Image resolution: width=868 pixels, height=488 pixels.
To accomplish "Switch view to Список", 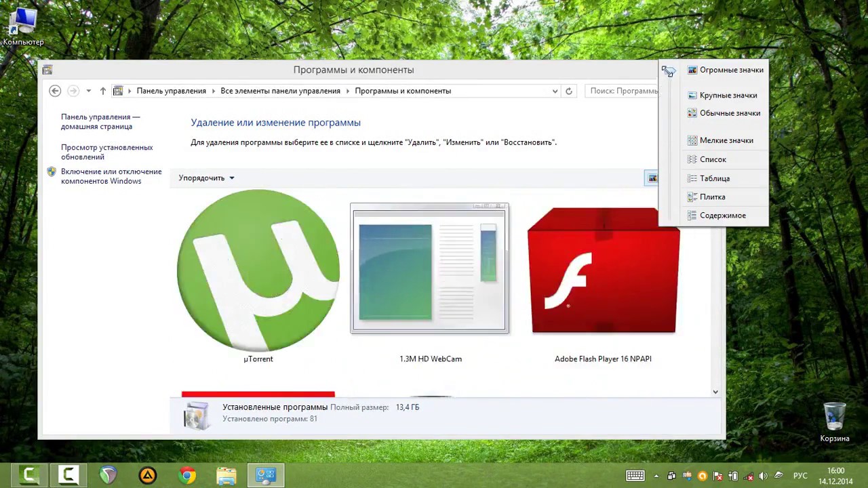I will click(707, 159).
